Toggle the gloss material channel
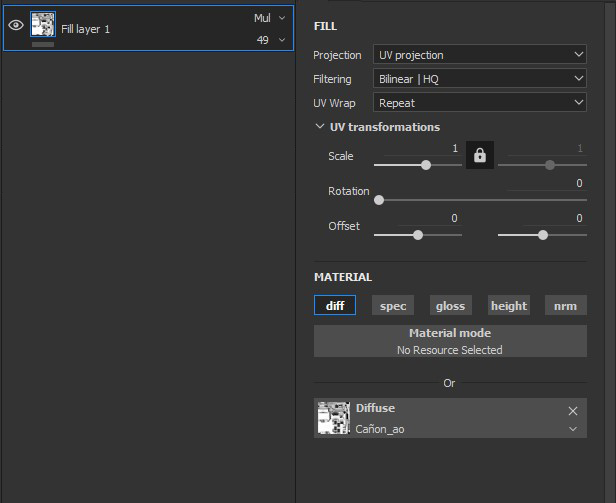The height and width of the screenshot is (503, 616). [x=451, y=306]
